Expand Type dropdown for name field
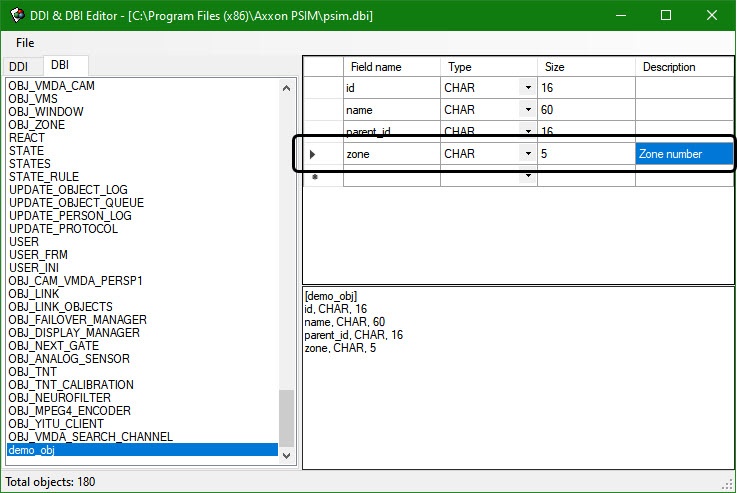Image resolution: width=737 pixels, height=493 pixels. [527, 110]
